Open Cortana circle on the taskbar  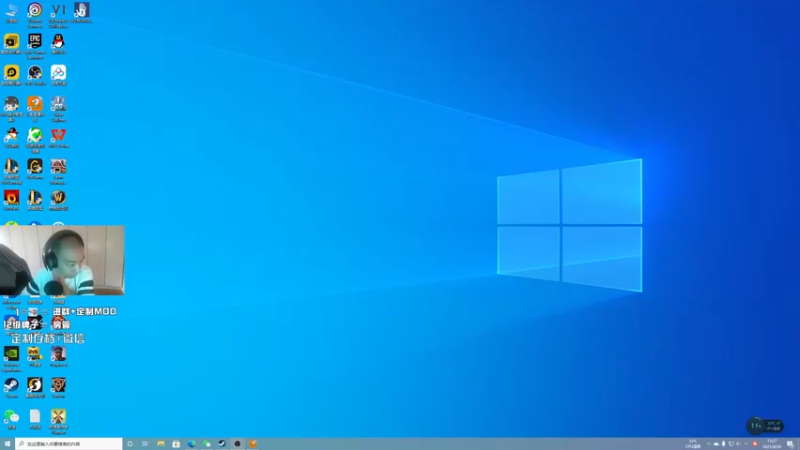pos(130,444)
